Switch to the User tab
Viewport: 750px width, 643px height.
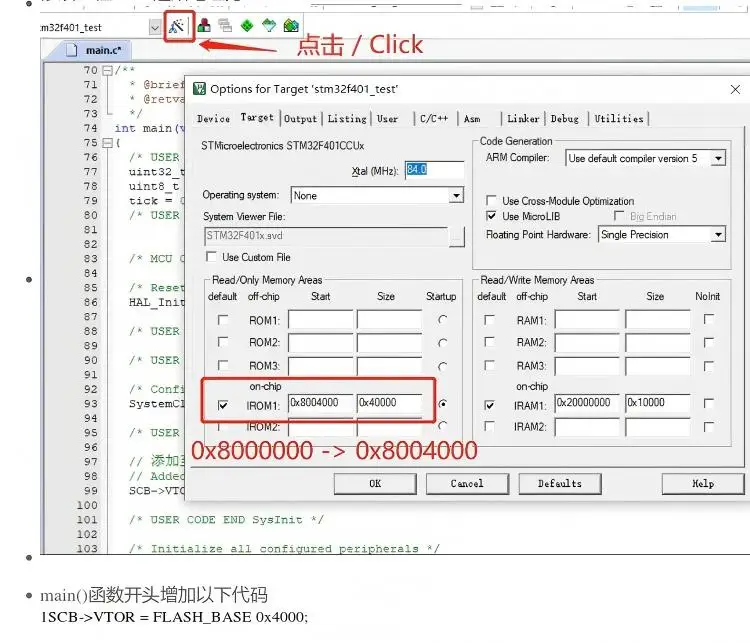[x=387, y=119]
